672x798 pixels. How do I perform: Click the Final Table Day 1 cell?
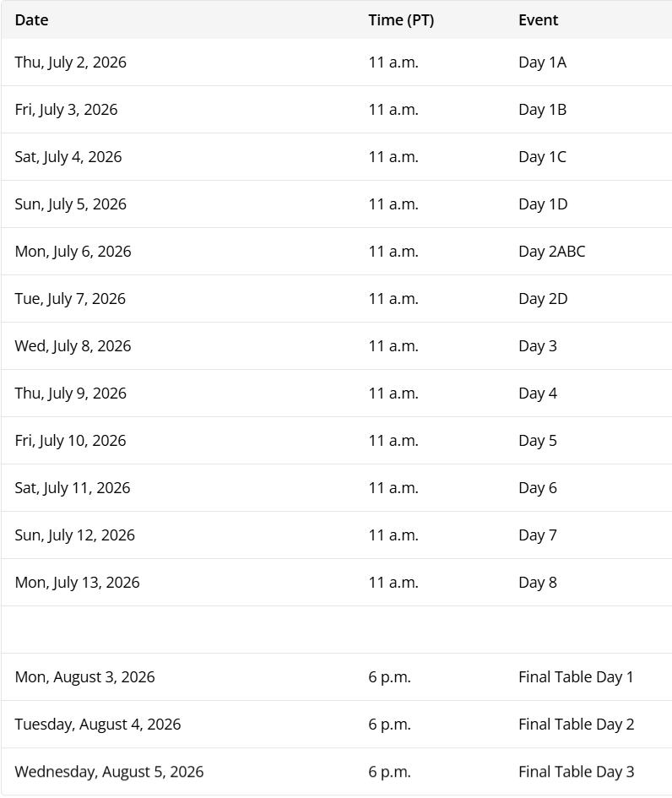click(576, 677)
